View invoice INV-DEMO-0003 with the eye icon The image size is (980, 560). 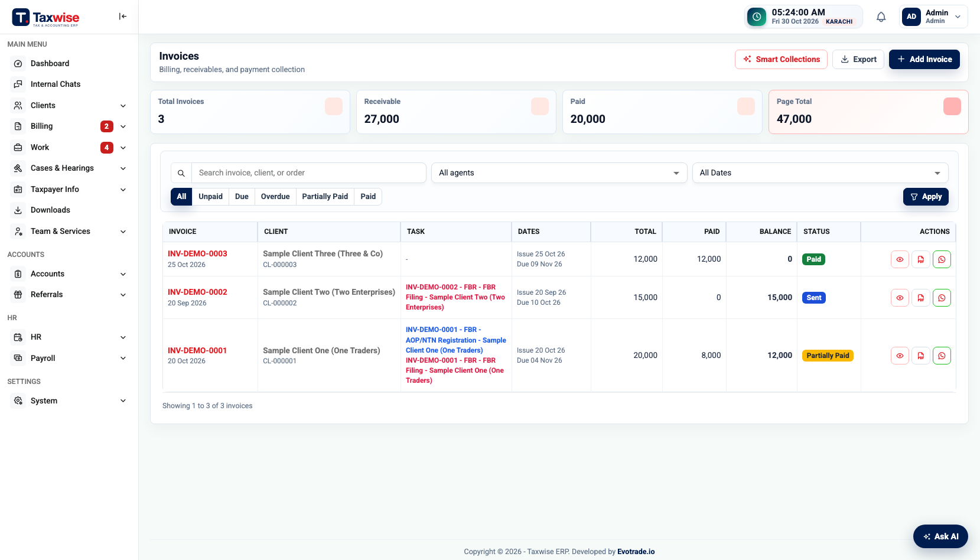coord(900,259)
